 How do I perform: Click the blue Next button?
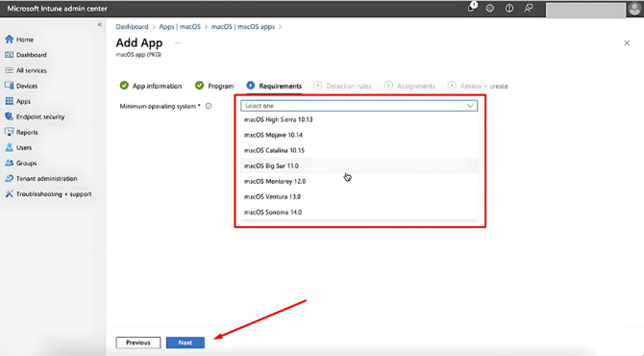click(x=186, y=343)
